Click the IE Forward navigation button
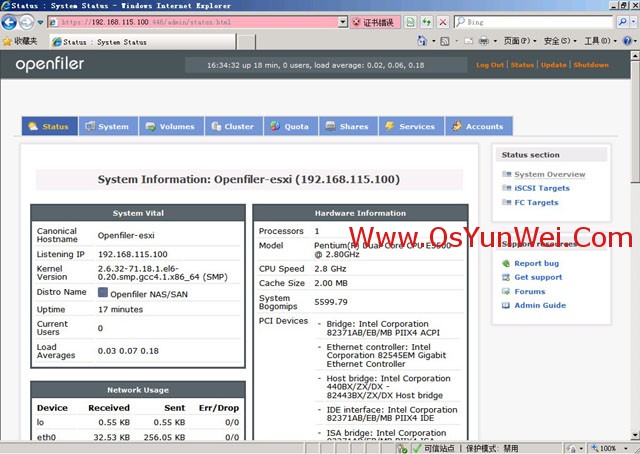640x454 pixels. pyautogui.click(x=27, y=22)
